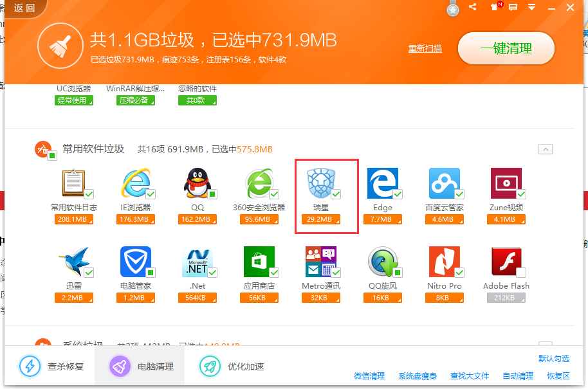Screen dimensions: 588x389
Task: Click the 8KB size tag under Nitro Pro
Action: (x=445, y=298)
